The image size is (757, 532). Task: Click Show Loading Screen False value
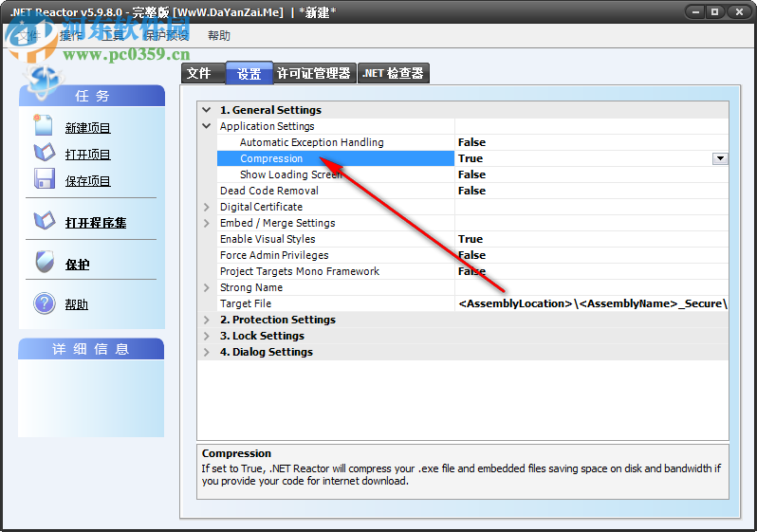pyautogui.click(x=471, y=174)
